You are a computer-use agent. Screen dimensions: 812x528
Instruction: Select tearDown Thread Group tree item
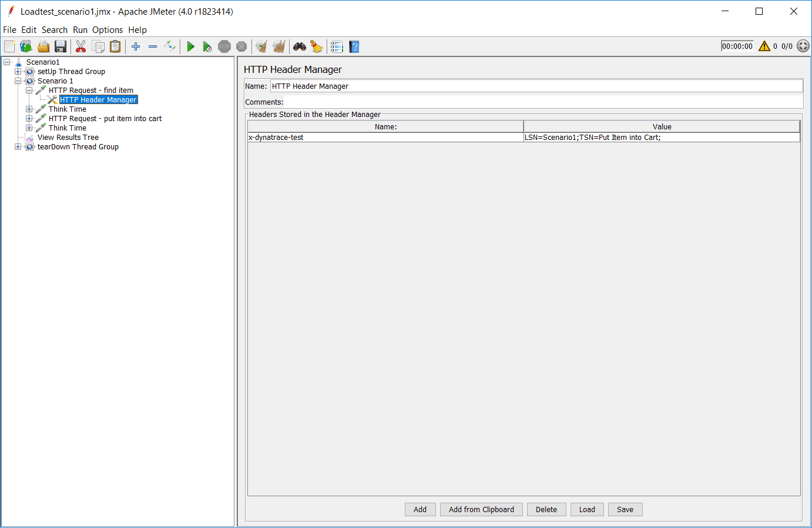tap(78, 146)
